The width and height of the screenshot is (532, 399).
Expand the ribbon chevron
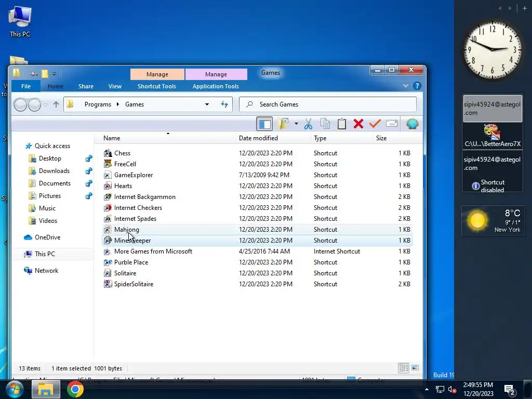(405, 86)
